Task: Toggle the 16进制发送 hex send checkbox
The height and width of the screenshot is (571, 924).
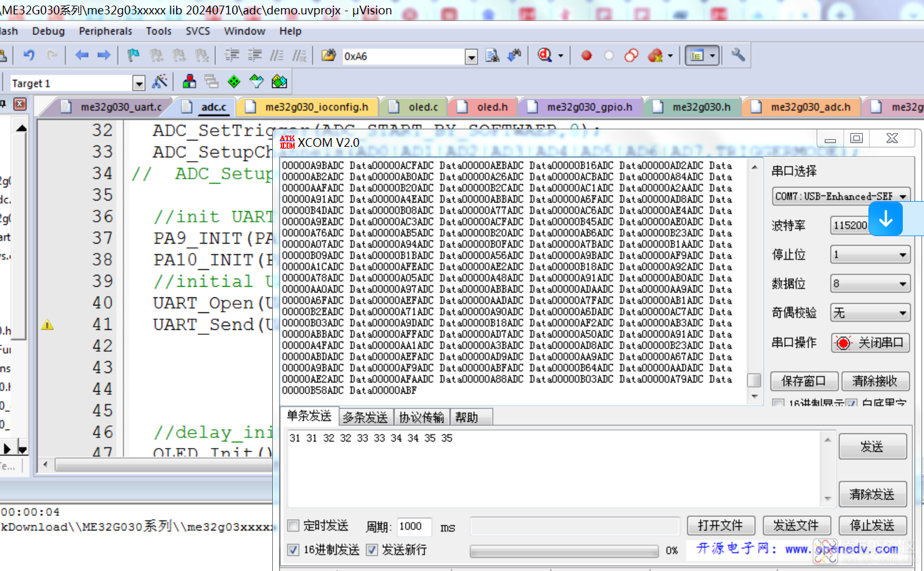Action: [x=293, y=550]
